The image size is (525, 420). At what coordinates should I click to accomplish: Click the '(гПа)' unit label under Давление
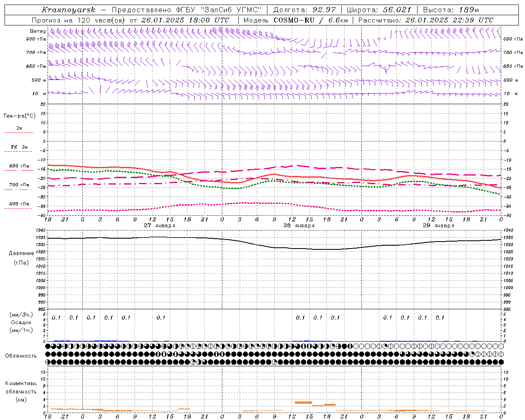[21, 263]
